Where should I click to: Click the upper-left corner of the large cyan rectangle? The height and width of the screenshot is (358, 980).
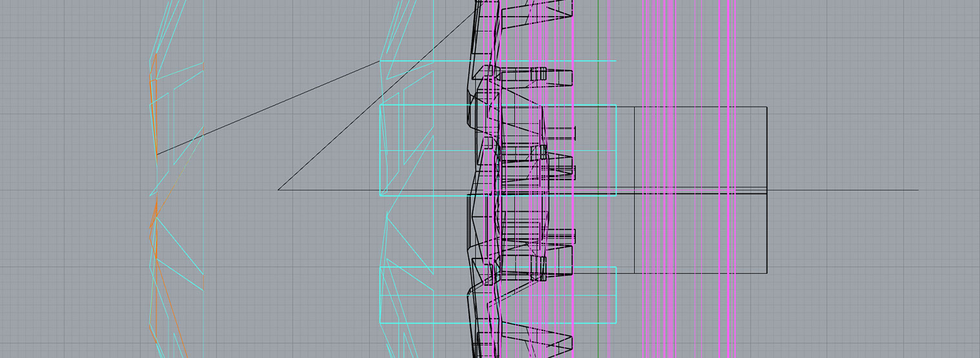click(x=381, y=105)
